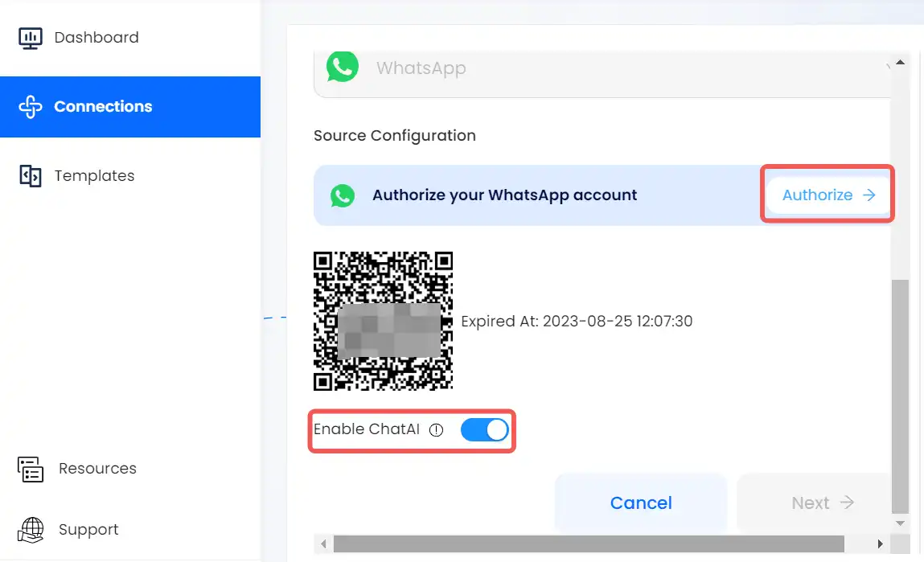Click the WhatsApp icon in authorize banner
The height and width of the screenshot is (562, 924).
[x=343, y=195]
